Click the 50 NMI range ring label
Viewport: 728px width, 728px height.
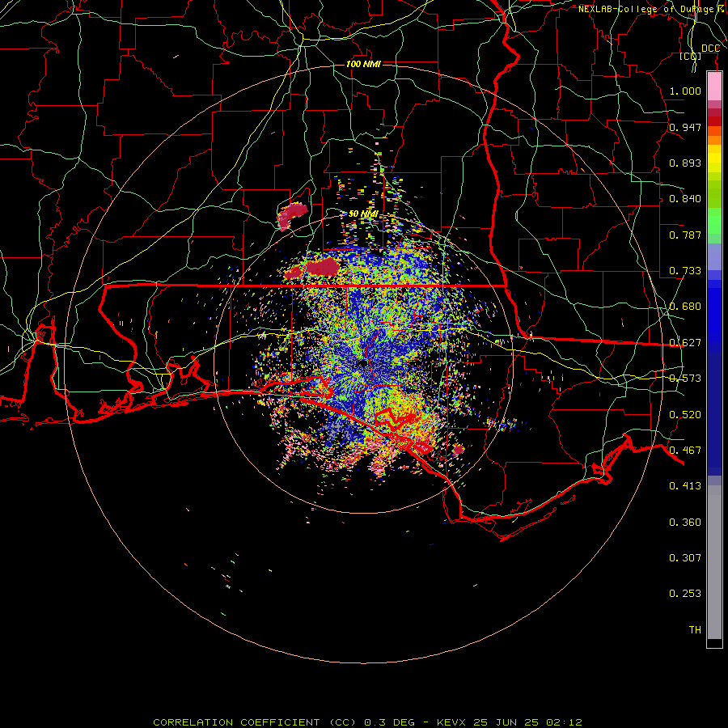click(x=363, y=214)
